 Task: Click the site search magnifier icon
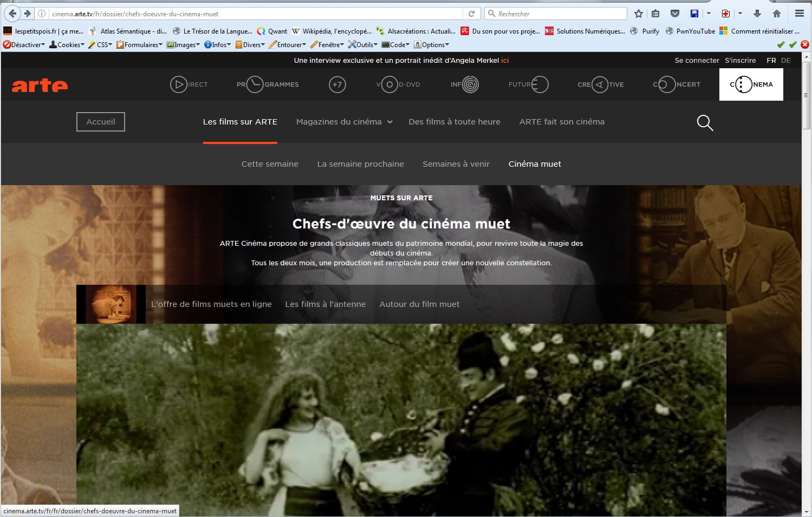[x=705, y=123]
